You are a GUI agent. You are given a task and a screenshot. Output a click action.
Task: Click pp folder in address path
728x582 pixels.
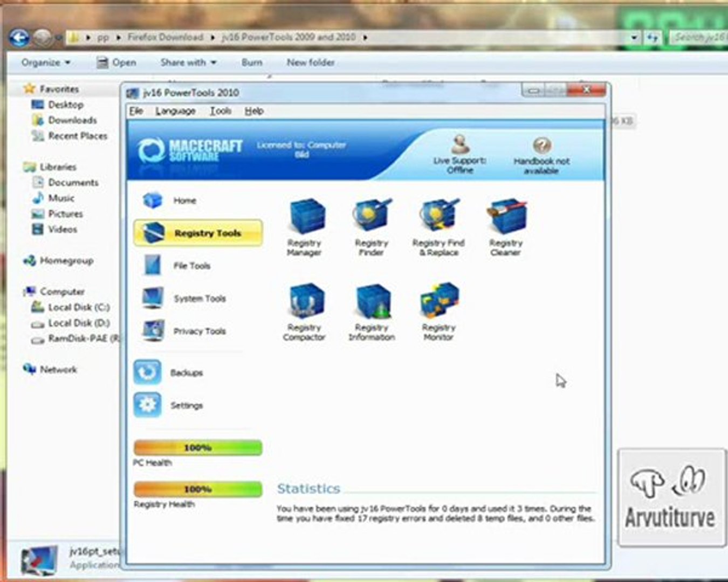click(x=103, y=37)
